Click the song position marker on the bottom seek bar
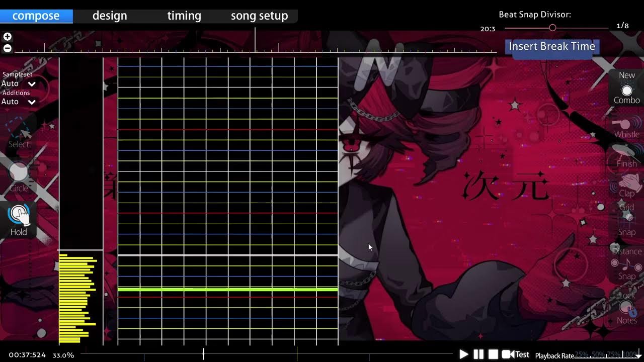This screenshot has height=362, width=644. click(203, 354)
